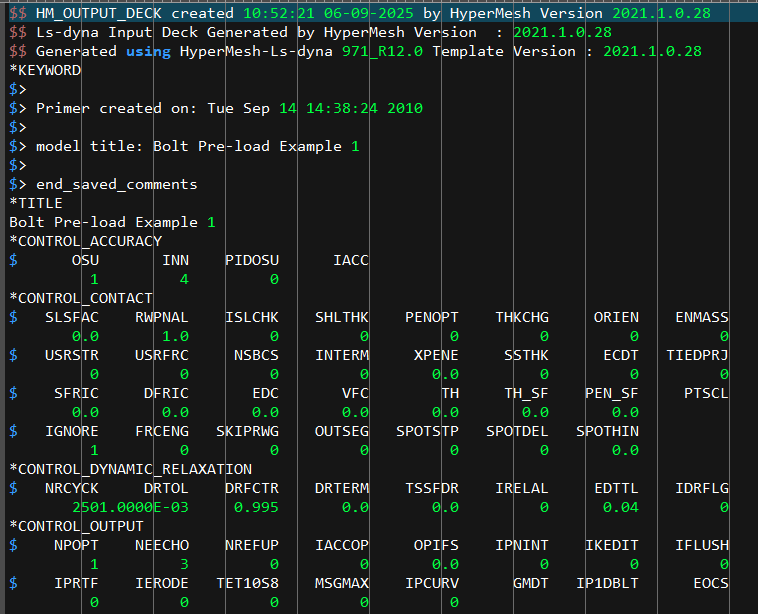
Task: Click the ECDT header
Action: (x=621, y=355)
